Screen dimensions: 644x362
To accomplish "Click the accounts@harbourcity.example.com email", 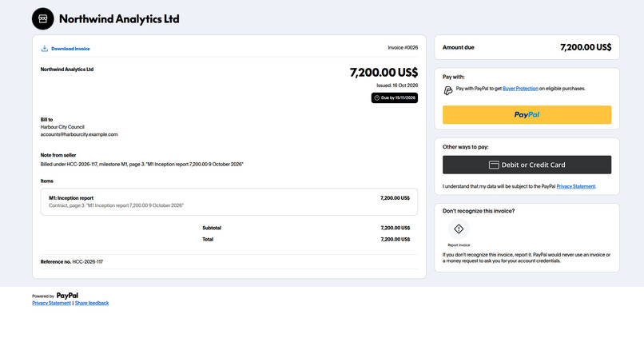I will [x=79, y=134].
